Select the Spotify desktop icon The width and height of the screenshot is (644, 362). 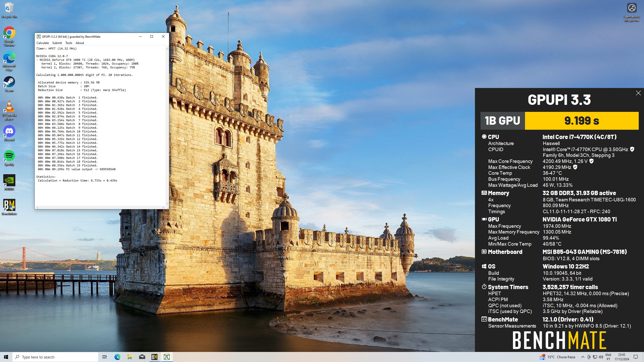coord(9,158)
